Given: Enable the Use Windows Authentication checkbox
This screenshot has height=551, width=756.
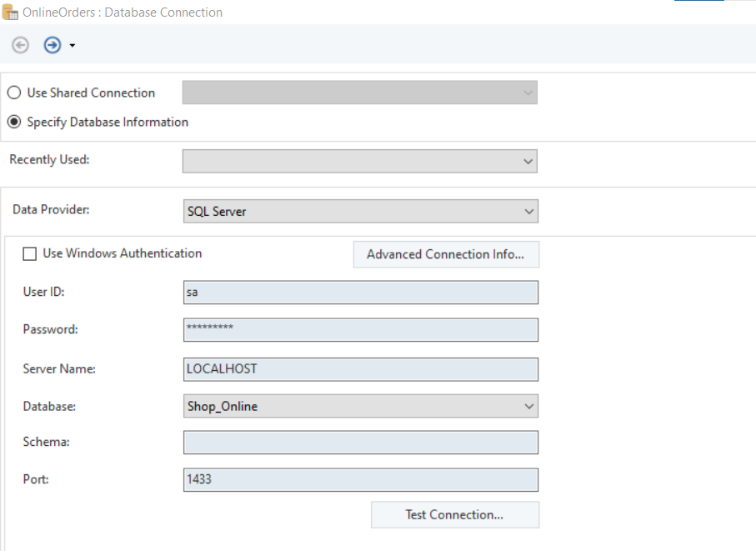Looking at the screenshot, I should click(29, 253).
